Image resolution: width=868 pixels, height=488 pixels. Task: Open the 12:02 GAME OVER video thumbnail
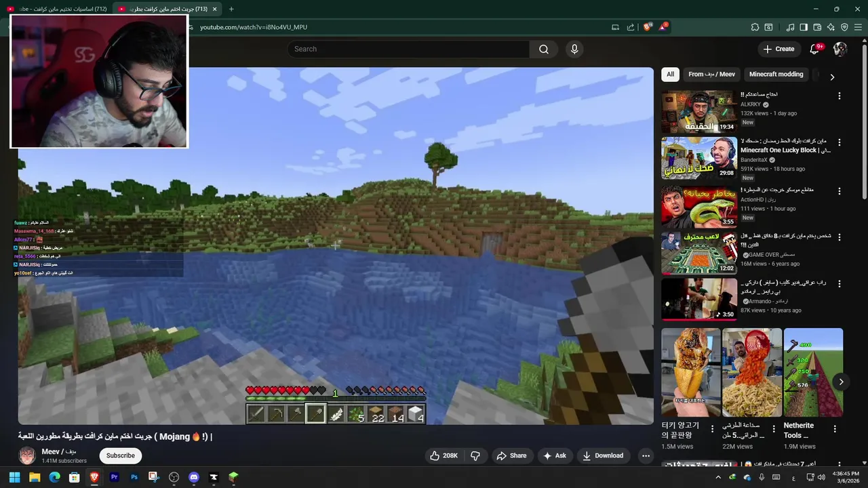[x=699, y=253]
